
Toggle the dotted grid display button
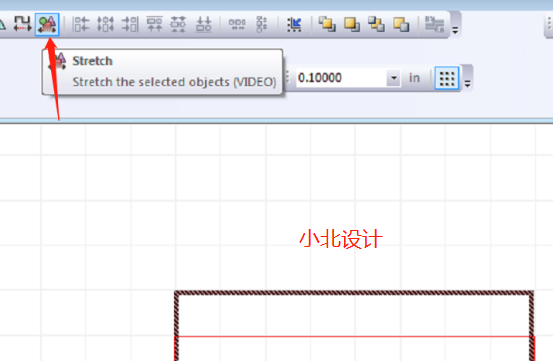tap(447, 78)
